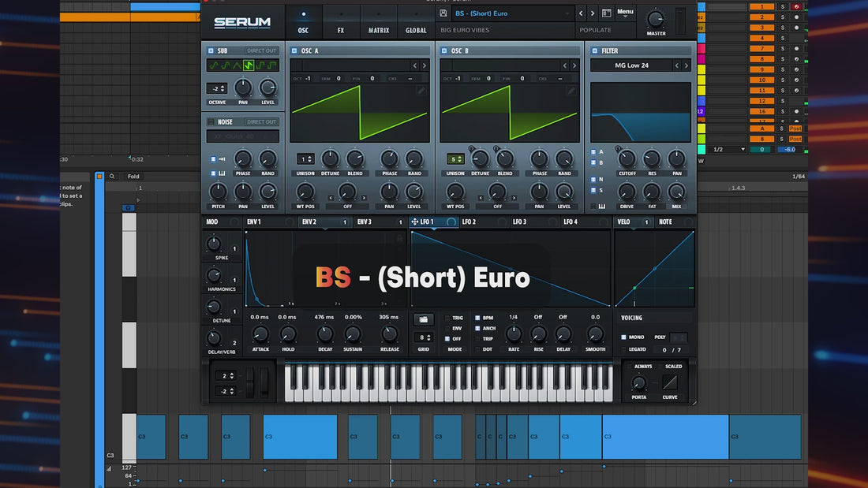Screen dimensions: 868x488
Task: Click the portamento curve display
Action: (x=670, y=382)
